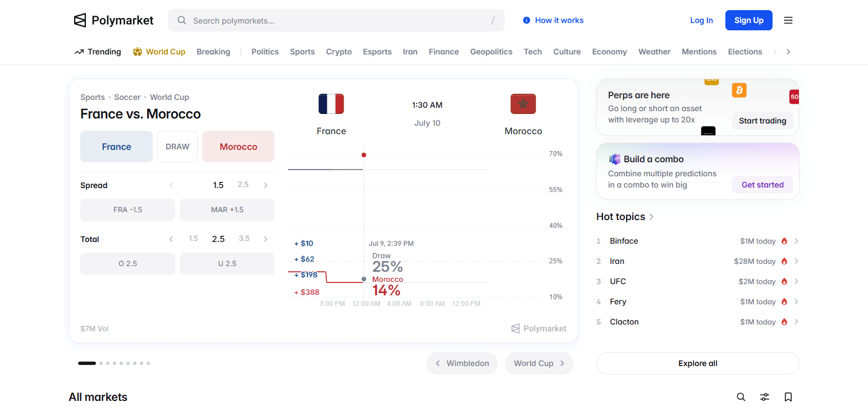Viewport: 868px width, 411px height.
Task: Click the All markets bookmark icon
Action: (x=788, y=397)
